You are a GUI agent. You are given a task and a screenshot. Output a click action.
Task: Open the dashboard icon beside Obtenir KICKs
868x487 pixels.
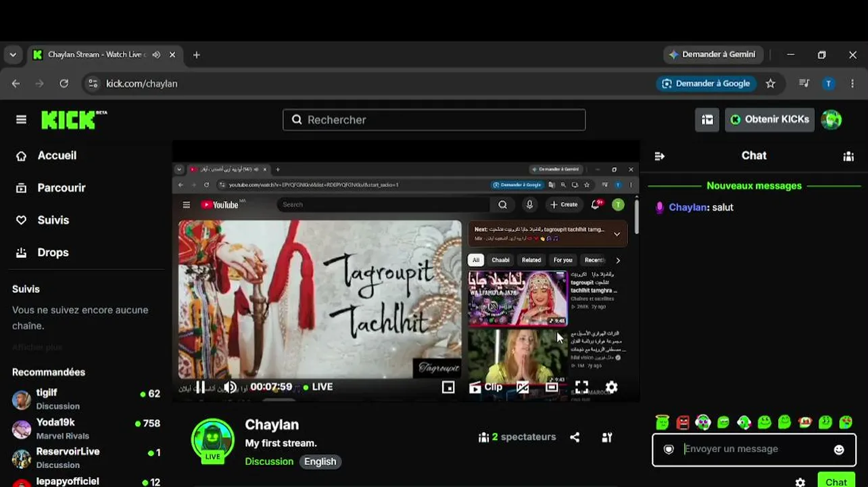(x=707, y=120)
